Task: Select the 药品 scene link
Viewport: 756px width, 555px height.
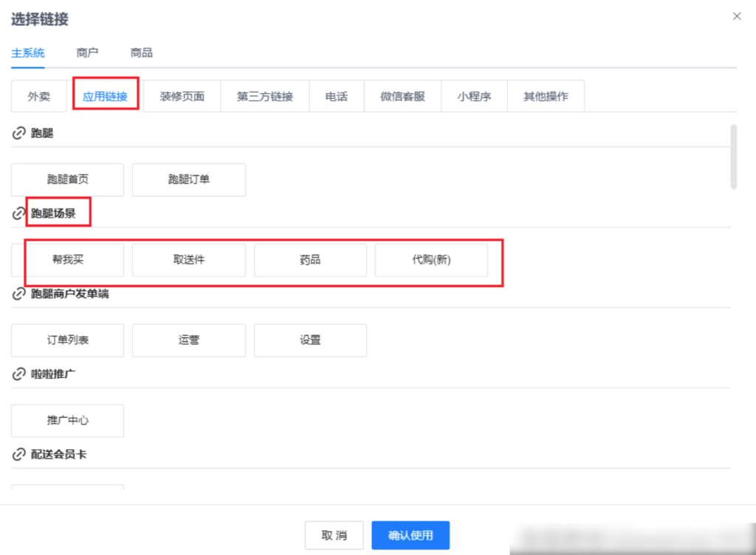Action: coord(310,260)
